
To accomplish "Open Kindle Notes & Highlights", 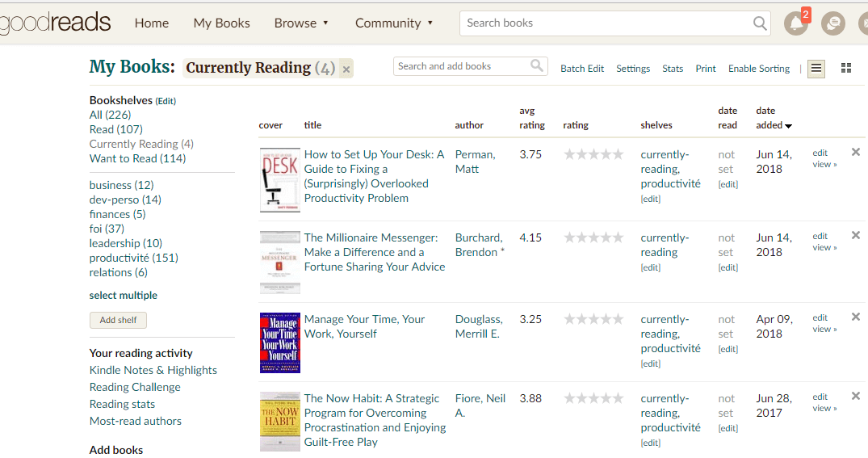I will click(153, 370).
